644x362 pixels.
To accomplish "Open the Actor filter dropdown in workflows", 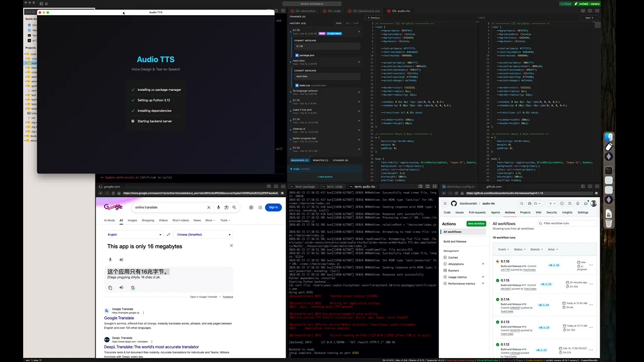I will click(x=552, y=249).
